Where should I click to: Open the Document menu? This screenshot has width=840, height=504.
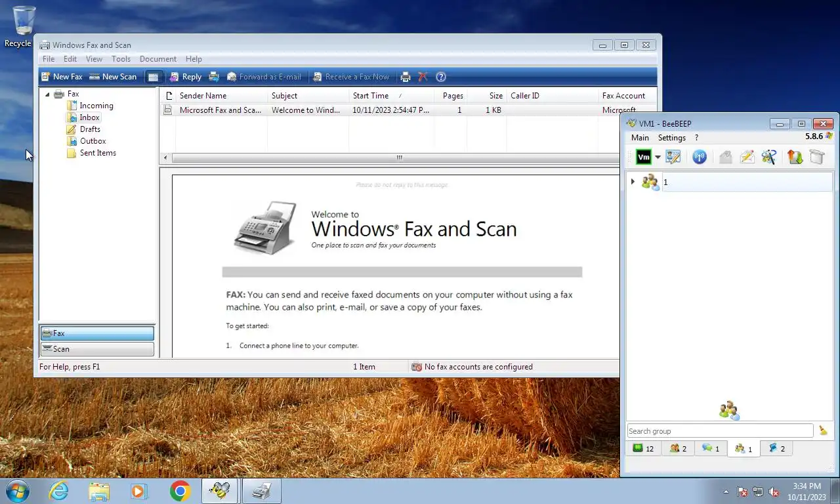(157, 59)
